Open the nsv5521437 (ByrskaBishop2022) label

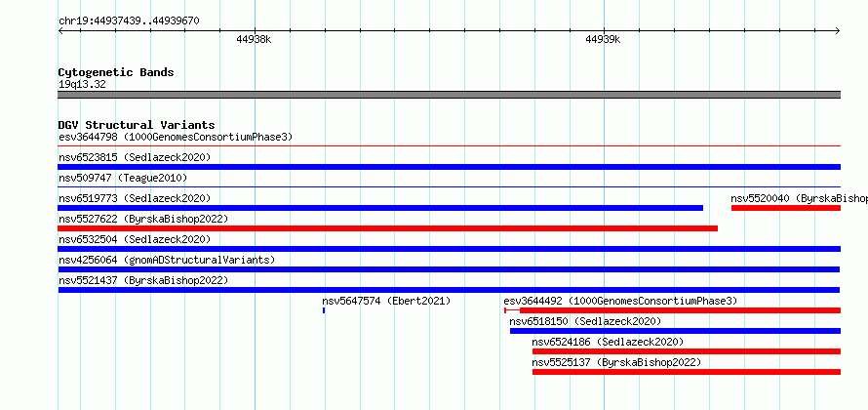[143, 280]
